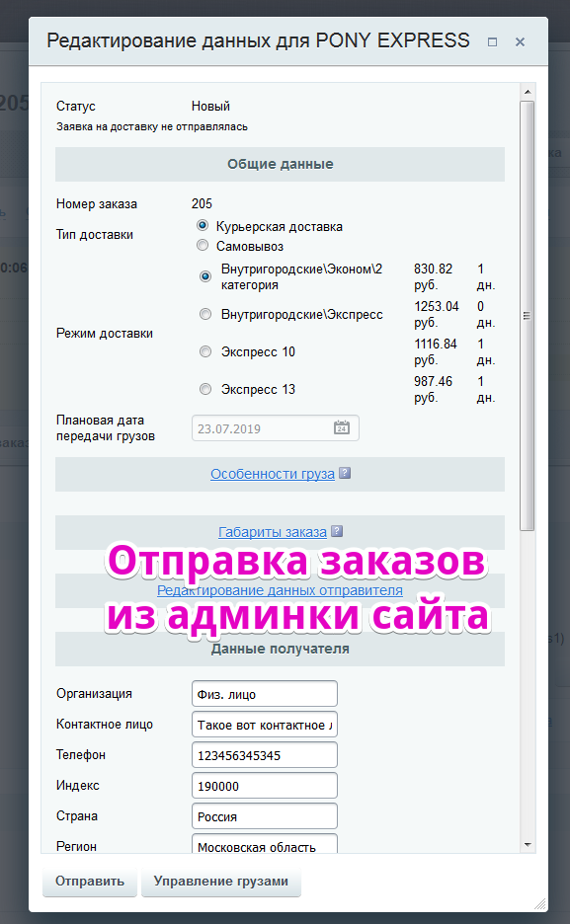Viewport: 570px width, 924px height.
Task: Close the PONY EXPRESS edit dialog
Action: pyautogui.click(x=520, y=41)
